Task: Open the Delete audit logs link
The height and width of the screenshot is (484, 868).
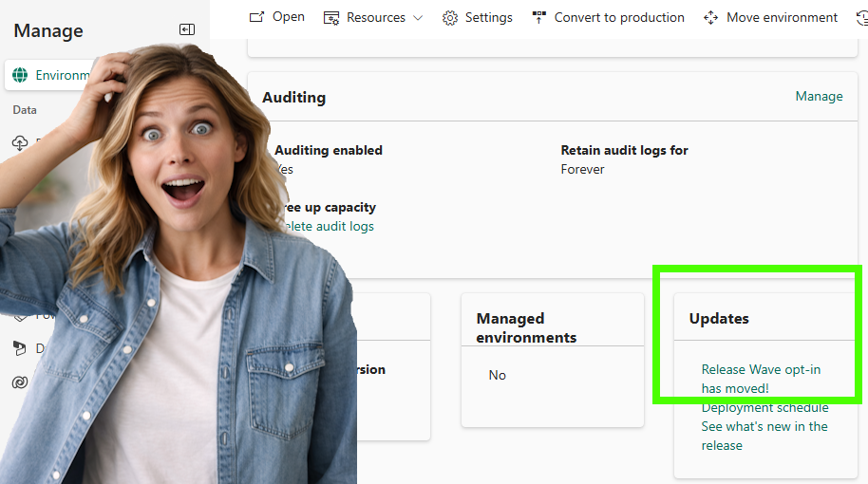Action: click(329, 226)
